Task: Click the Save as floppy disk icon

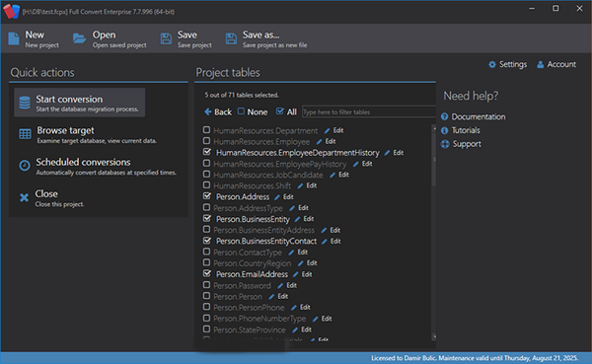Action: tap(231, 38)
